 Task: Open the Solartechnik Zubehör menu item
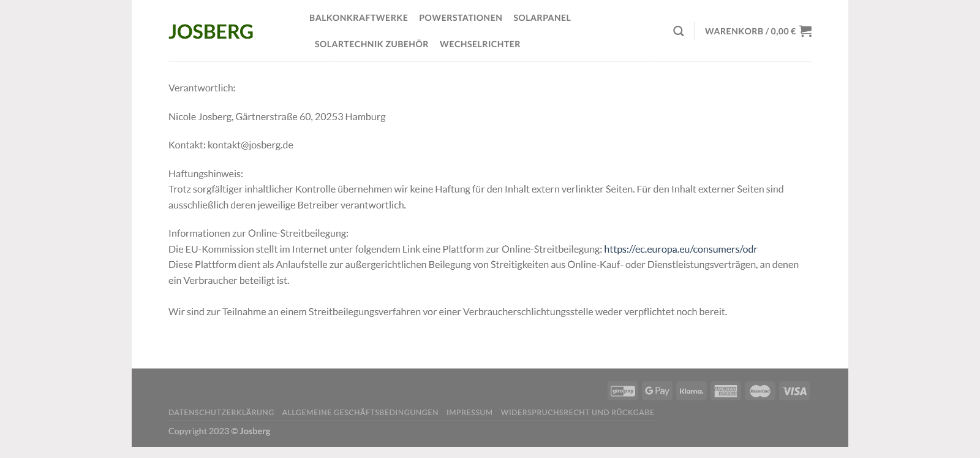click(x=372, y=44)
